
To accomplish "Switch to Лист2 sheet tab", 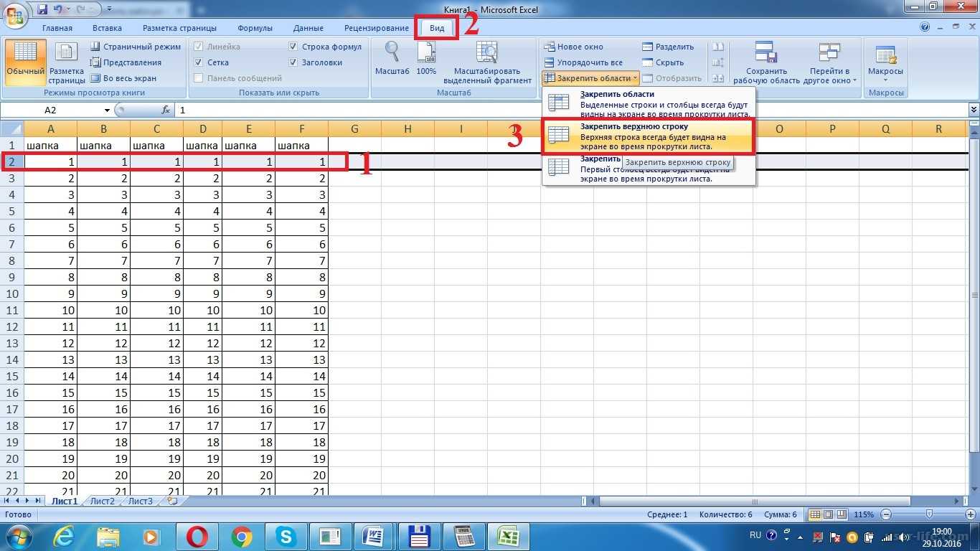I will (x=102, y=501).
